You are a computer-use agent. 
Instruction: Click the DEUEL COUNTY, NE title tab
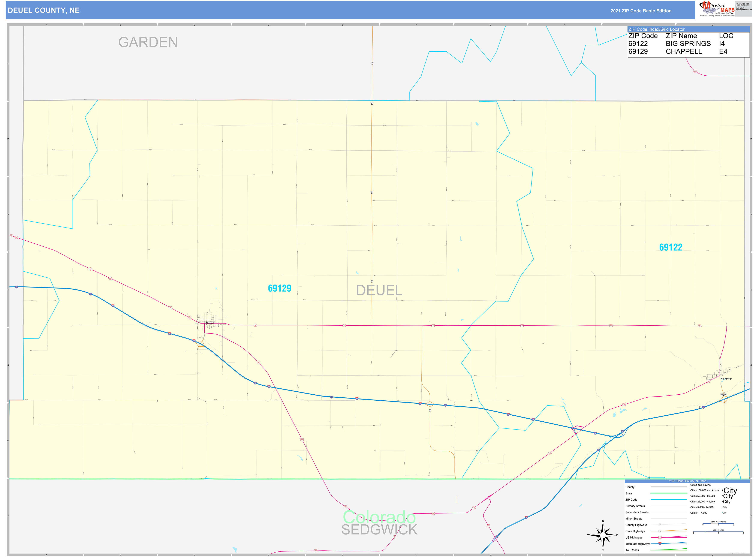tap(44, 10)
